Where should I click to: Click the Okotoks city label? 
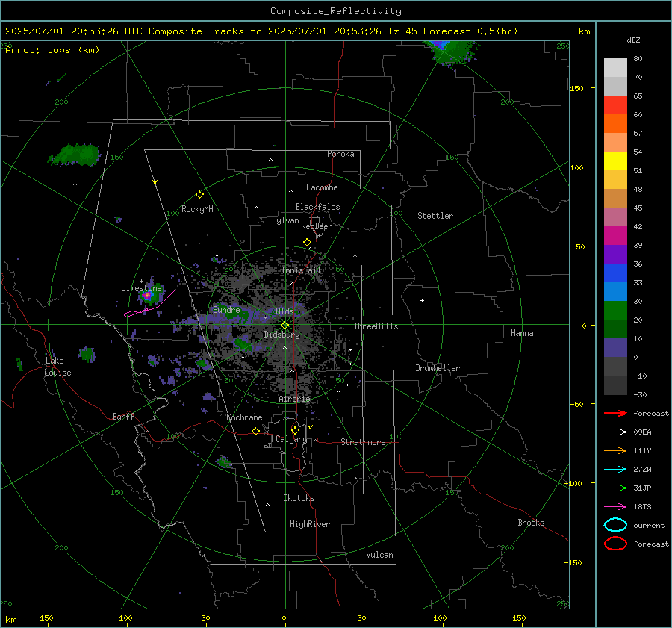[299, 498]
